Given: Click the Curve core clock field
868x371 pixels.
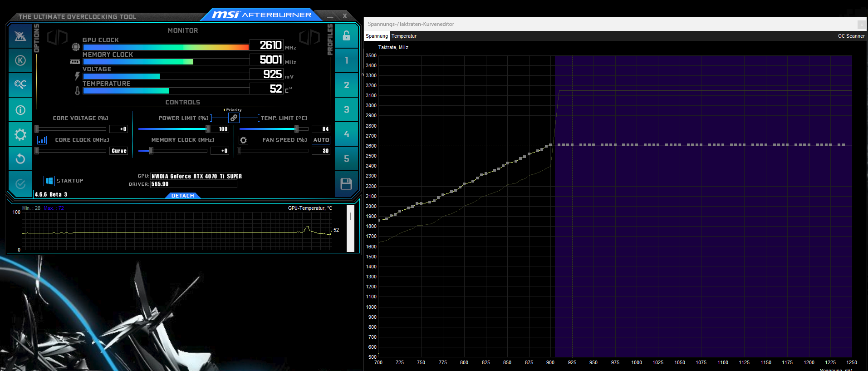Looking at the screenshot, I should (119, 151).
